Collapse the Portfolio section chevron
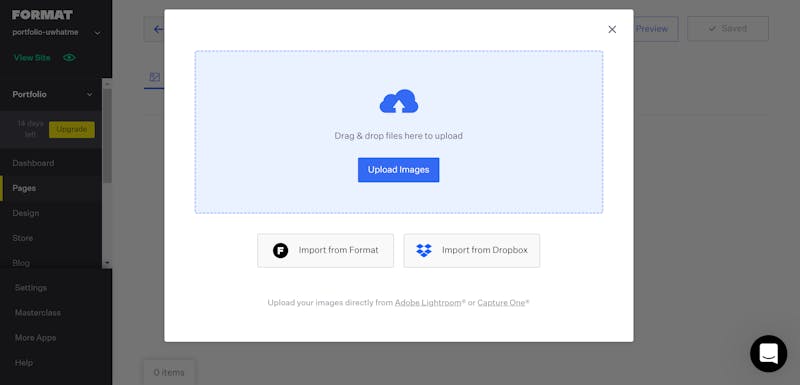 (89, 94)
